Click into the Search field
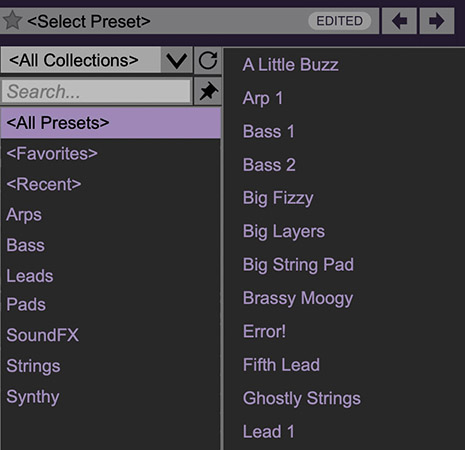 96,91
